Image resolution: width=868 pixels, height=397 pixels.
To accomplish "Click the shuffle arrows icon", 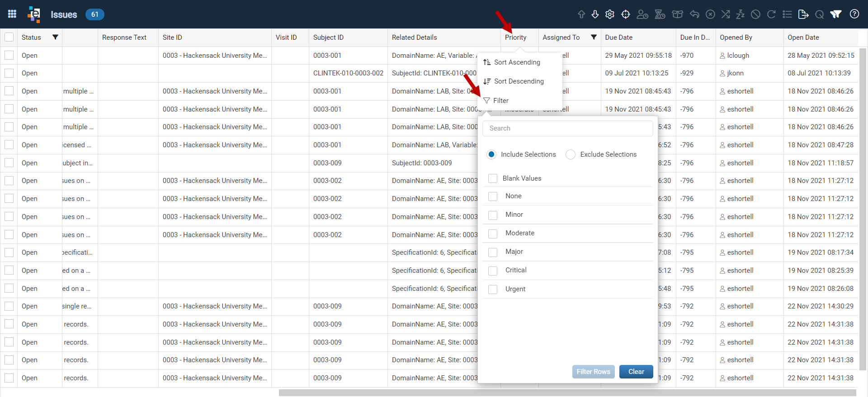I will (726, 14).
